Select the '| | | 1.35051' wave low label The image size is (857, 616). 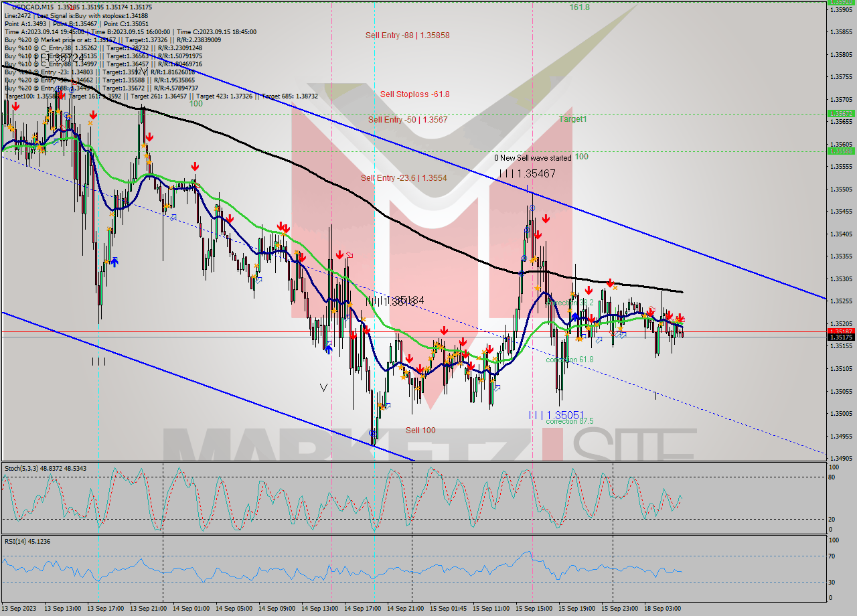point(557,415)
